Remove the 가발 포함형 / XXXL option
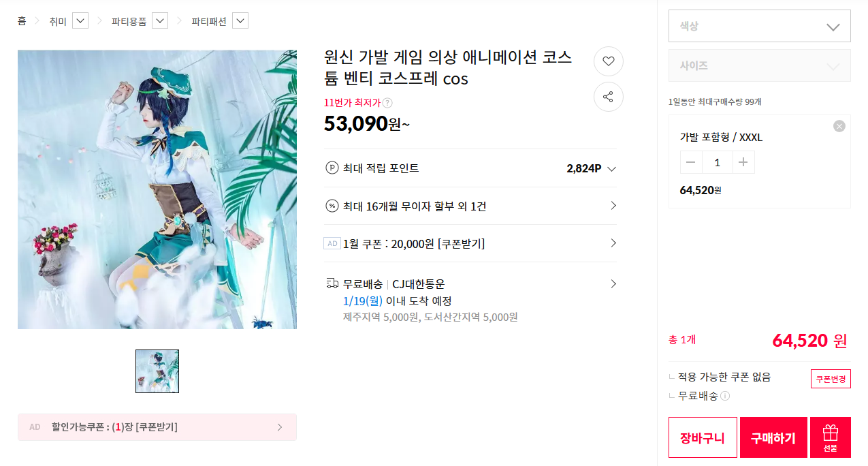 [839, 126]
